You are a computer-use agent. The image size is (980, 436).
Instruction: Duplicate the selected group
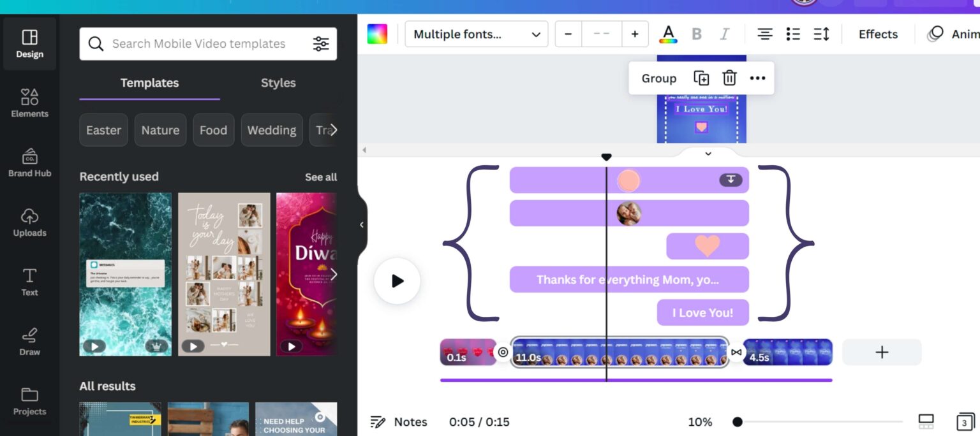(701, 78)
